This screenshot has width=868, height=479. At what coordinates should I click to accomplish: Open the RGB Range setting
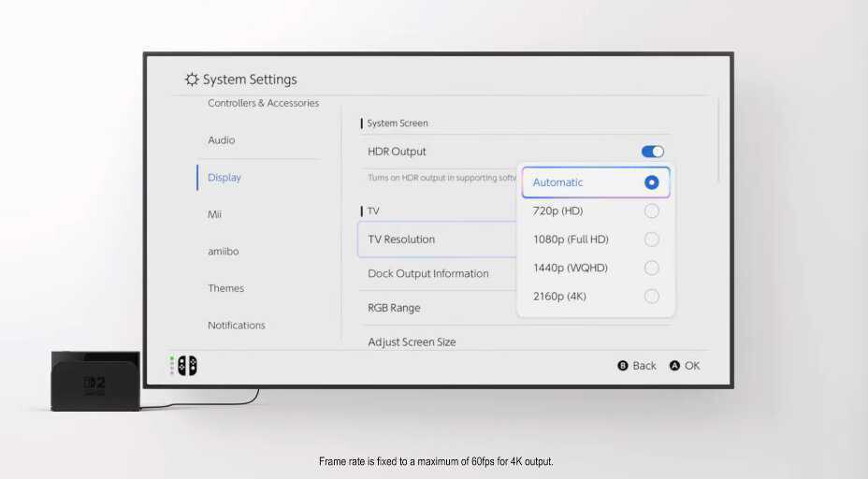[x=394, y=308]
